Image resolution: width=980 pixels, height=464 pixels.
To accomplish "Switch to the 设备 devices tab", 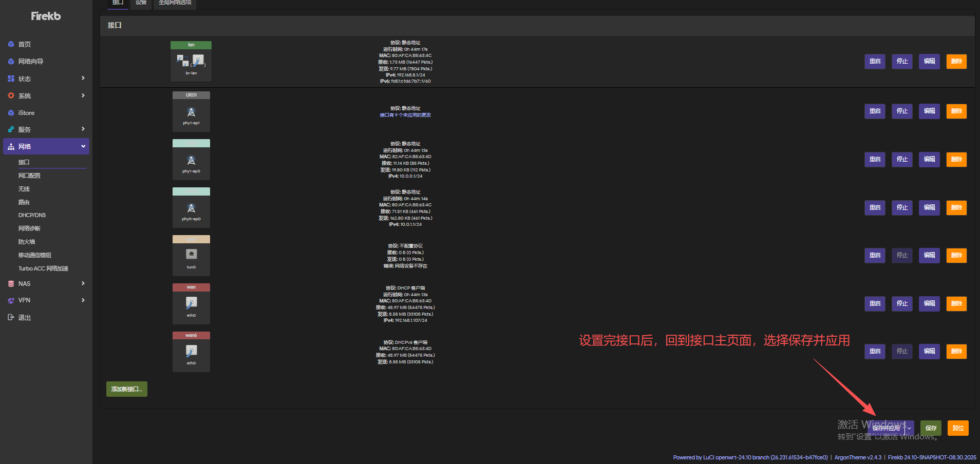I will 141,3.
